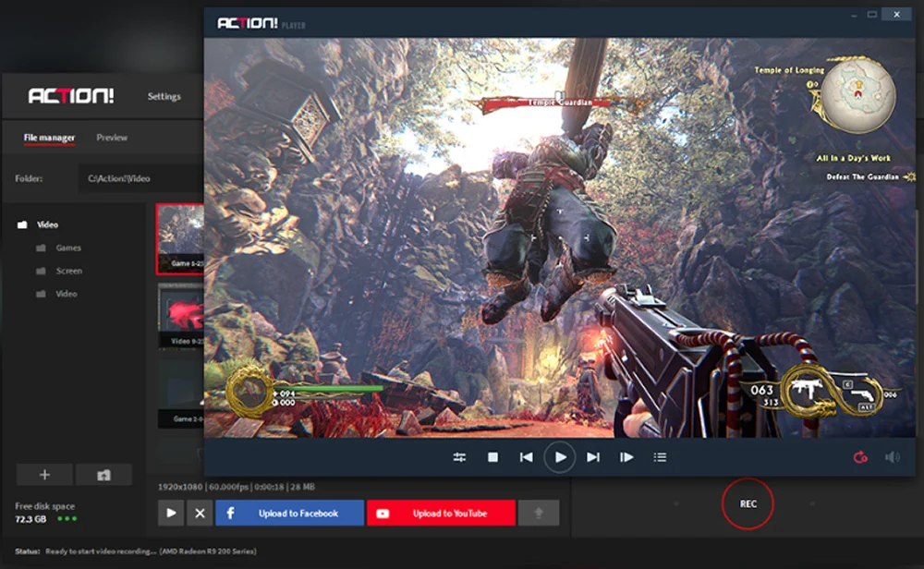The image size is (924, 569).
Task: Select the red Video 9 thumbnail
Action: coord(181,316)
